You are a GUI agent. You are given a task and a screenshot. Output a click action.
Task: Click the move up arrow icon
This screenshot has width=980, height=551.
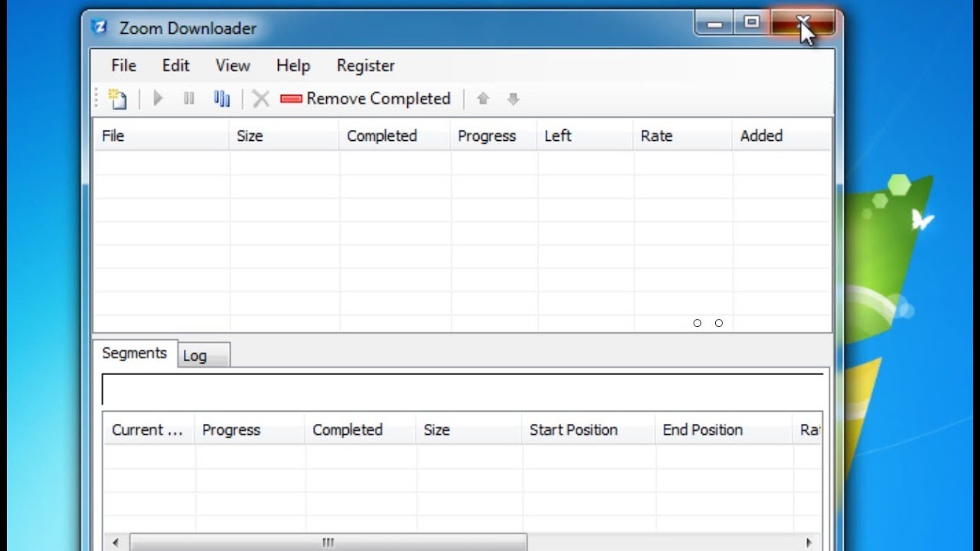tap(482, 99)
